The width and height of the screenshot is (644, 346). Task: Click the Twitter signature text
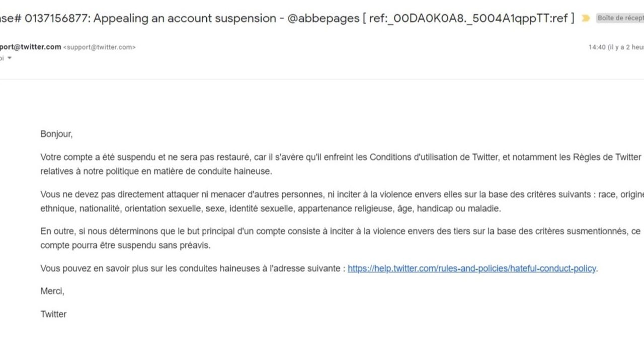(53, 314)
